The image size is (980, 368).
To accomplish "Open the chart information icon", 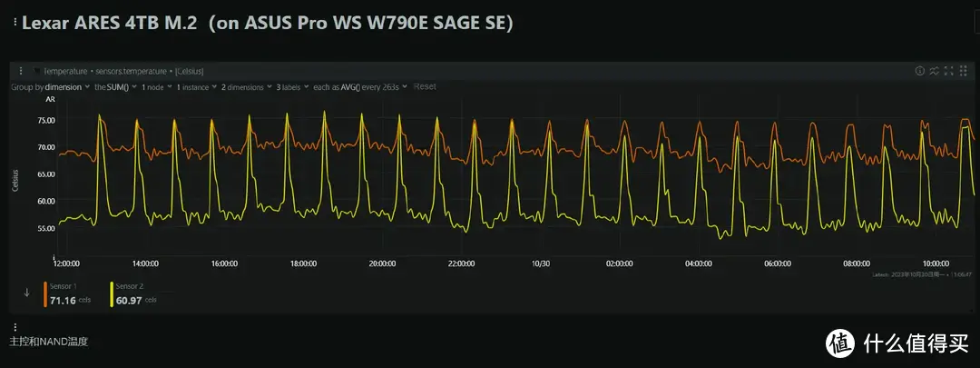I will (x=920, y=71).
